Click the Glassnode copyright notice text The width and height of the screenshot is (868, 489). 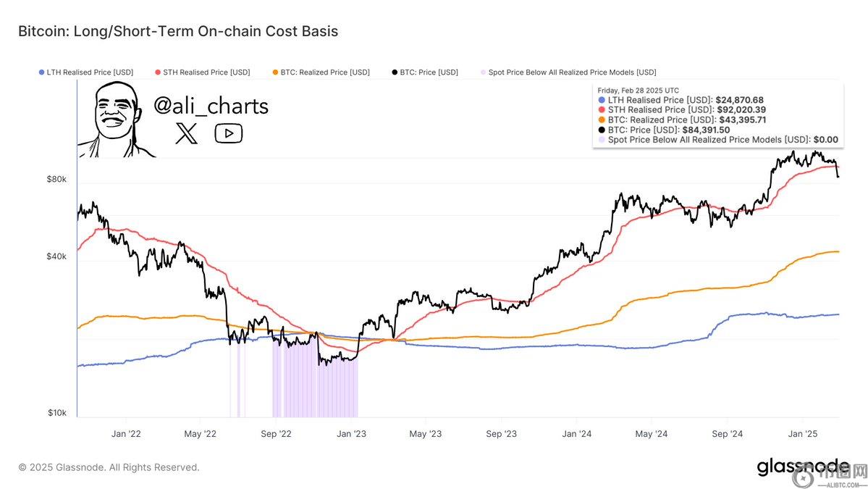109,467
